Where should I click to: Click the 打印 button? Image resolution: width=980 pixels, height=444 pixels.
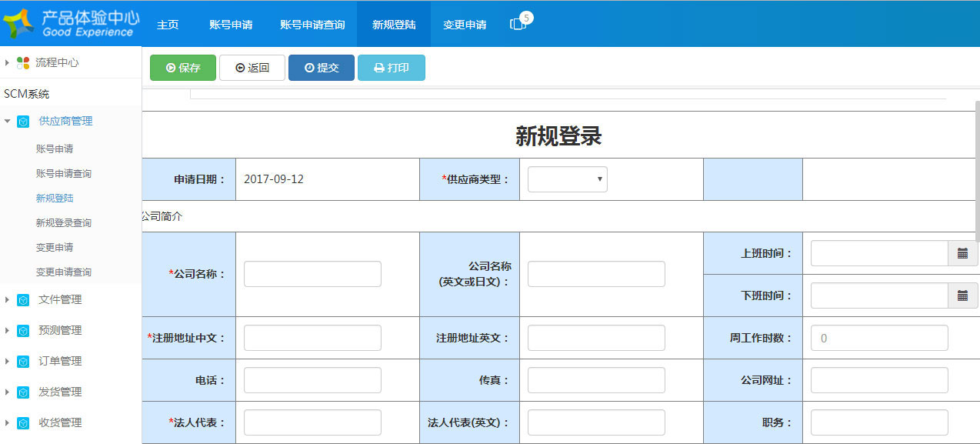pyautogui.click(x=392, y=68)
